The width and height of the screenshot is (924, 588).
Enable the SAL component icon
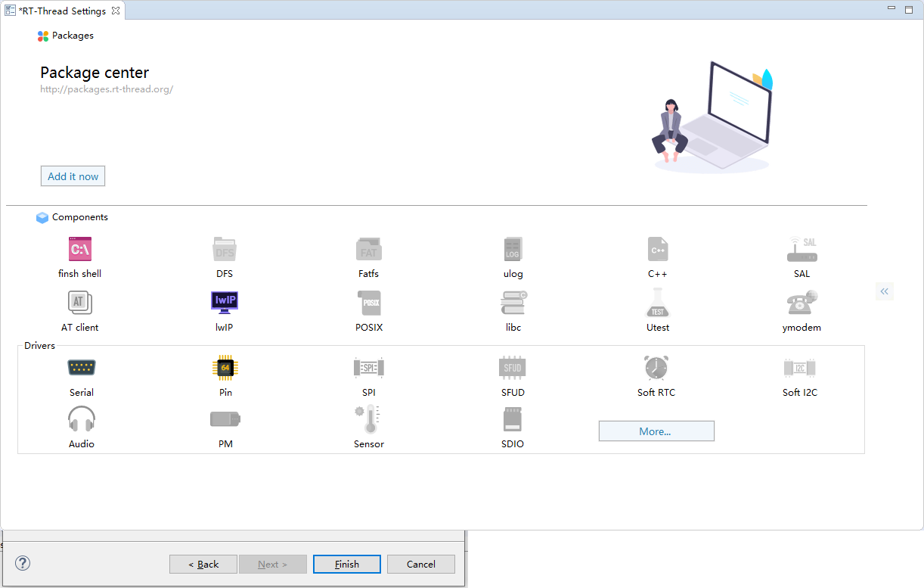[802, 249]
